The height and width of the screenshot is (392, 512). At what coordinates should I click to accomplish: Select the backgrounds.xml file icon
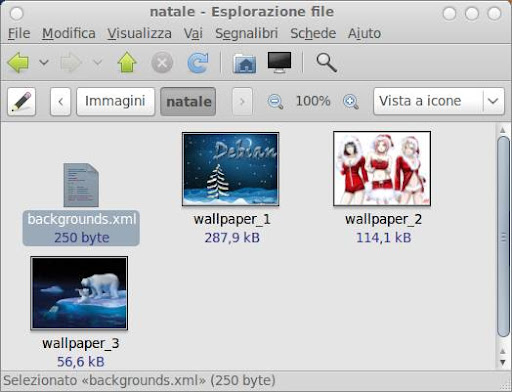[81, 185]
